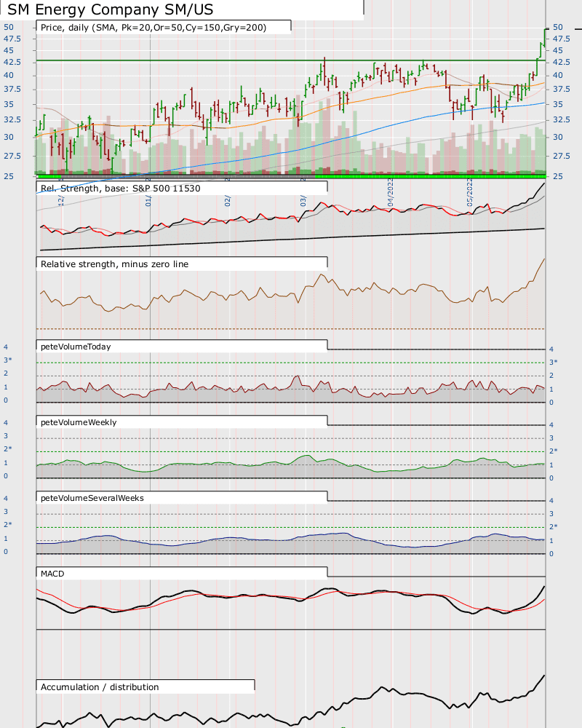The height and width of the screenshot is (728, 582).
Task: Click the 05/2022 date label
Action: (x=470, y=191)
